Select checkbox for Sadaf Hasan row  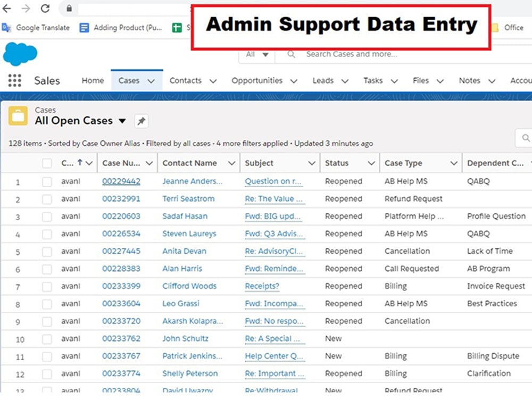[x=47, y=217]
